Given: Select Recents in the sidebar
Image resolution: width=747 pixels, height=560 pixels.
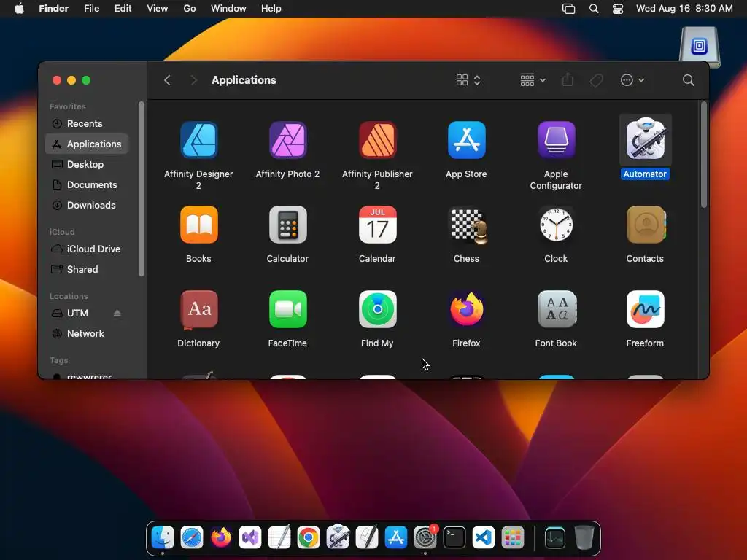Looking at the screenshot, I should click(88, 124).
